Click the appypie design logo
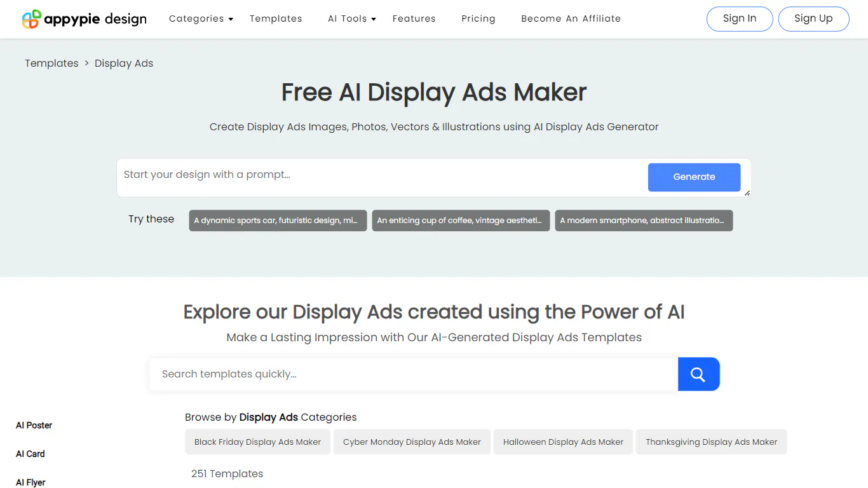The height and width of the screenshot is (488, 868). [x=84, y=19]
